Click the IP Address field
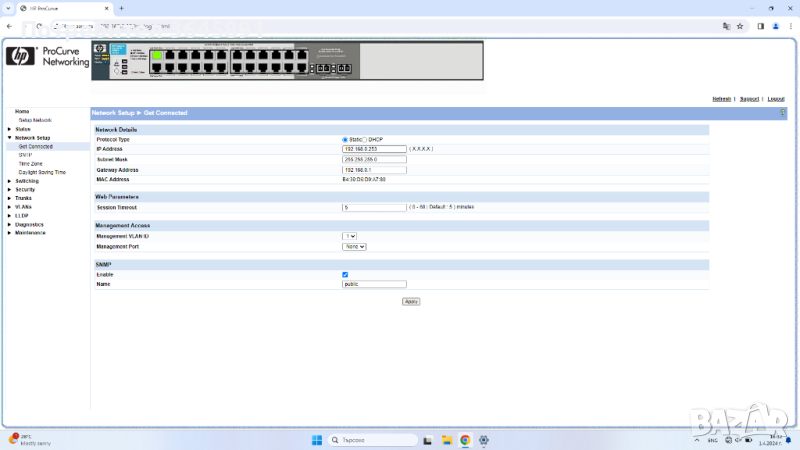800x450 pixels. [374, 149]
